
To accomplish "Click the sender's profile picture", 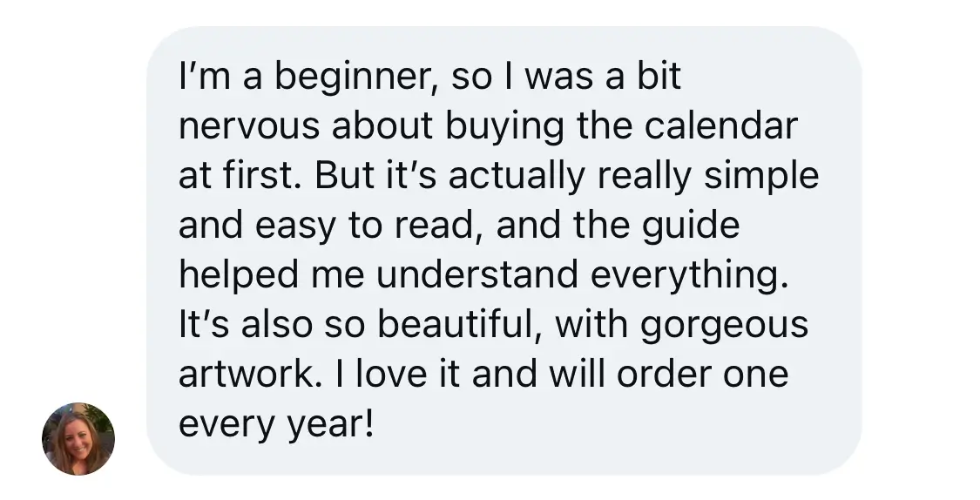I will click(78, 438).
